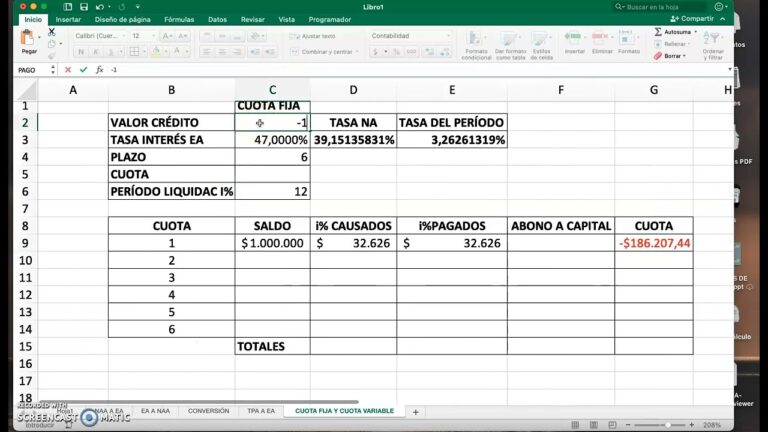Click the Redo arrow in title bar
Viewport: 768px width, 432px height.
(x=121, y=7)
